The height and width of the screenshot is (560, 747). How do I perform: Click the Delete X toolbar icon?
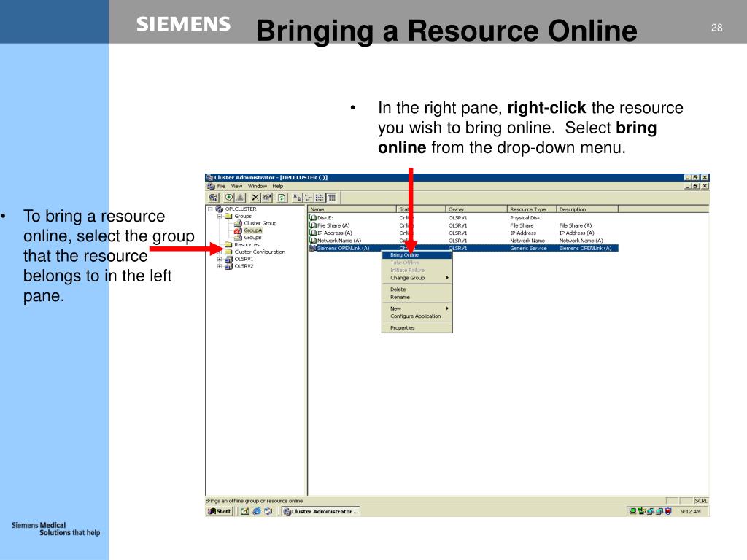255,198
